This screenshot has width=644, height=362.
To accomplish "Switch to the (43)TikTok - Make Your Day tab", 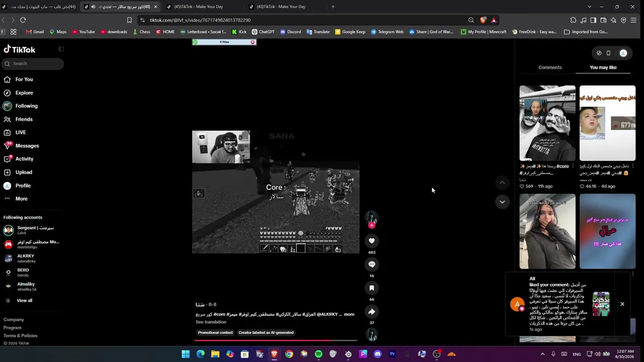I will point(281,7).
